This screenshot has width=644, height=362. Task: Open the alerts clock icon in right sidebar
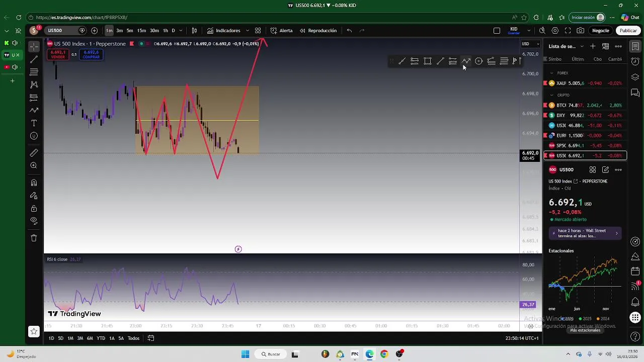[635, 61]
